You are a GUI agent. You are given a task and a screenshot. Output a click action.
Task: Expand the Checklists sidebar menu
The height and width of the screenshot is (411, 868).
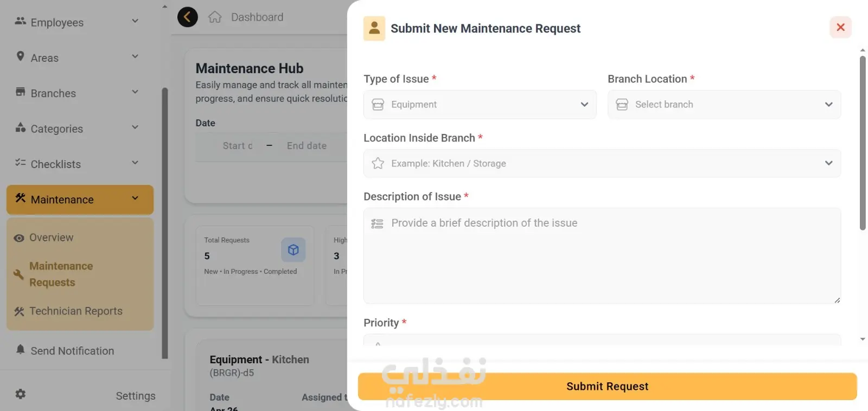tap(135, 163)
